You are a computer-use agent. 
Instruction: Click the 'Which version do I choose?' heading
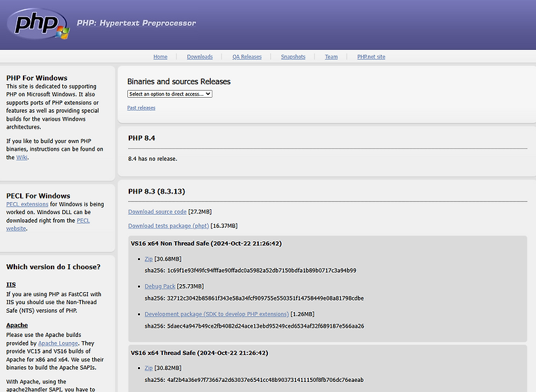[x=54, y=266]
